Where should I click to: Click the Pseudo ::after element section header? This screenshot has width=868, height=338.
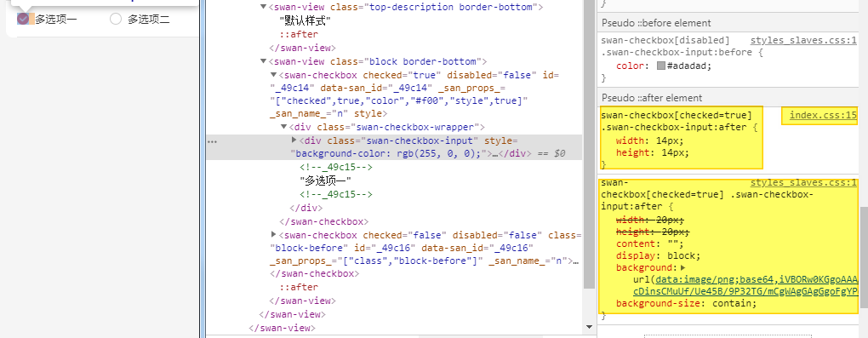(x=733, y=98)
